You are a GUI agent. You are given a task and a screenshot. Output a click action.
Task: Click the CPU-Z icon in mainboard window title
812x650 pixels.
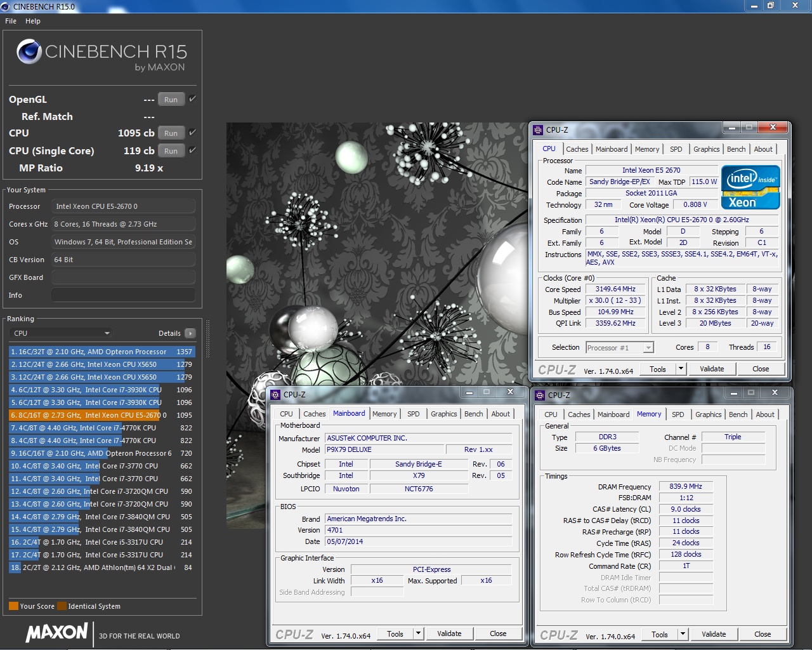pos(275,395)
